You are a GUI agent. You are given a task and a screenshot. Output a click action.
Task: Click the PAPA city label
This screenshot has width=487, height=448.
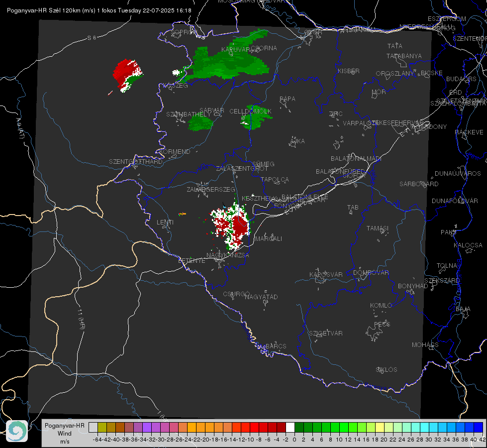(288, 99)
